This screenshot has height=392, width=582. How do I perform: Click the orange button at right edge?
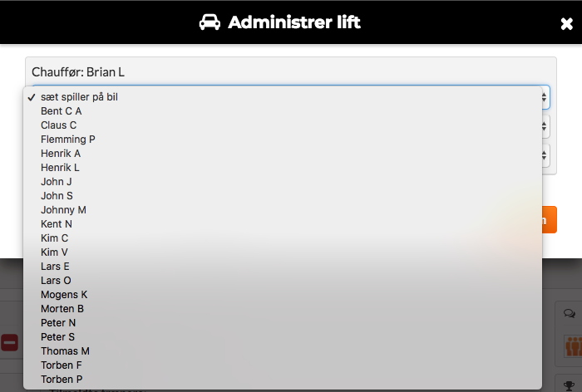tap(550, 219)
